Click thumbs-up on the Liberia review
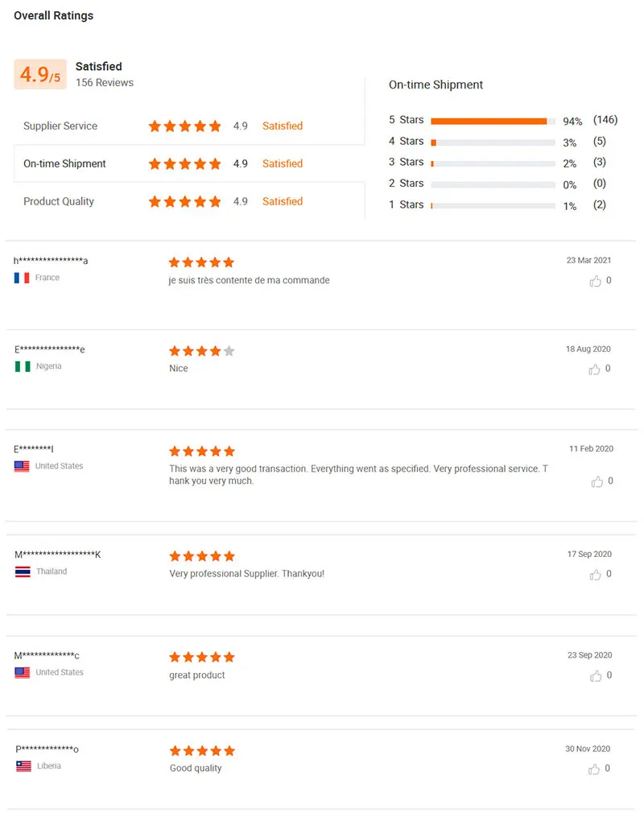The width and height of the screenshot is (644, 817). [x=594, y=769]
